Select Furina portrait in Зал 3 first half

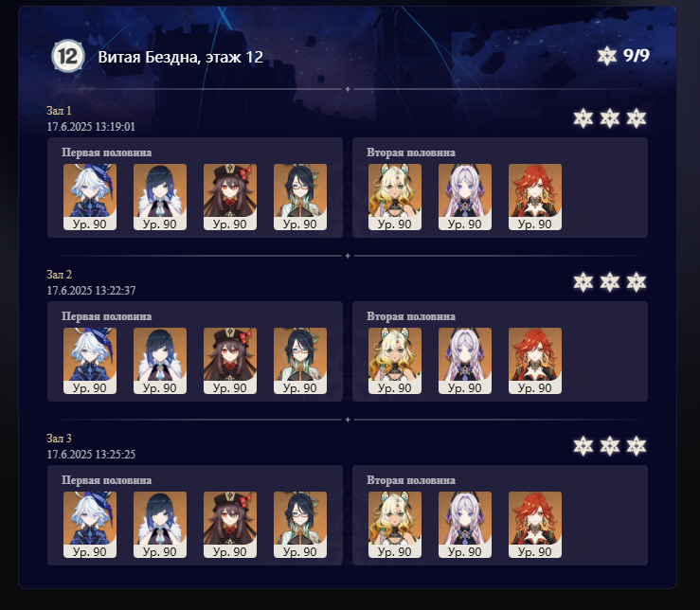(x=90, y=525)
